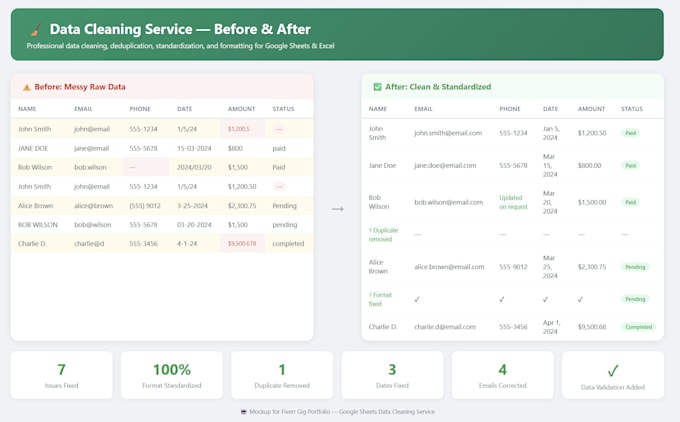The height and width of the screenshot is (422, 680).
Task: Click the Pending badge in Alice Brown row
Action: 635,267
